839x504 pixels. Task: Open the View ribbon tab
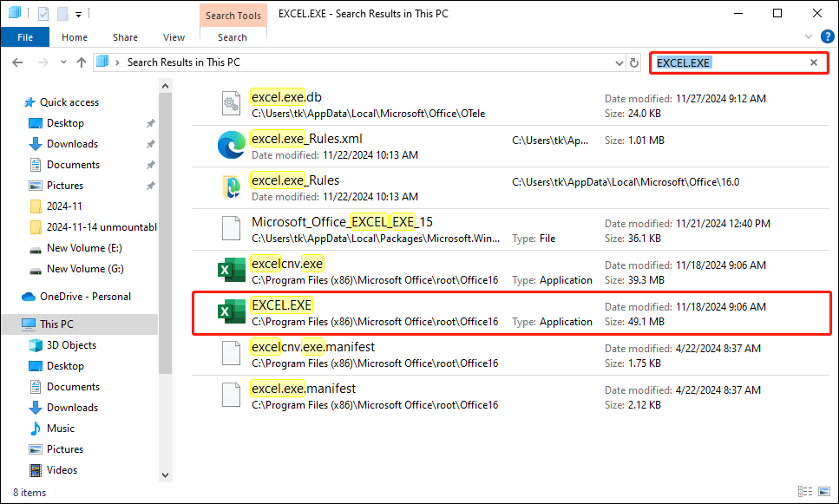(x=174, y=37)
